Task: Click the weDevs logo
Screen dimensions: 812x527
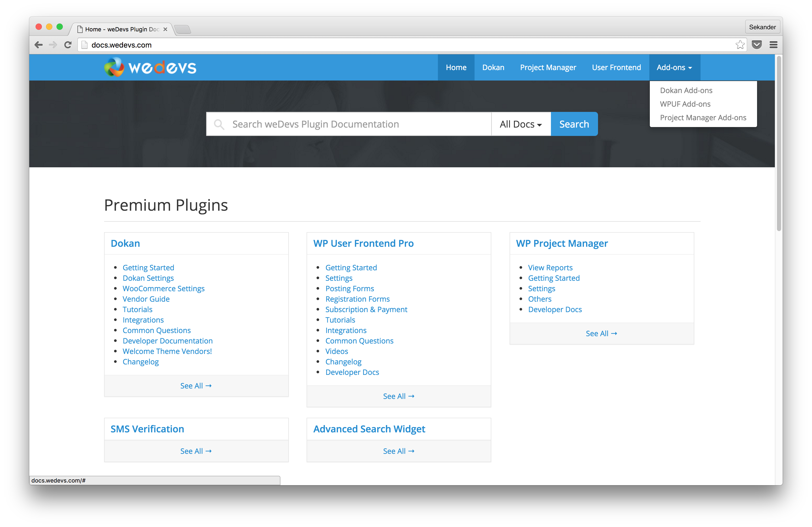Action: coord(150,67)
